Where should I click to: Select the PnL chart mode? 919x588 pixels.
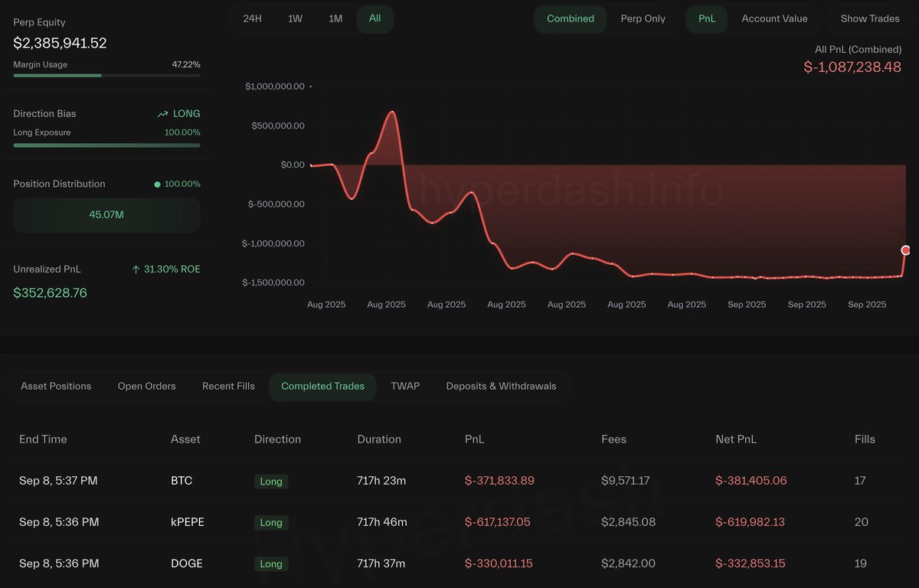coord(707,18)
